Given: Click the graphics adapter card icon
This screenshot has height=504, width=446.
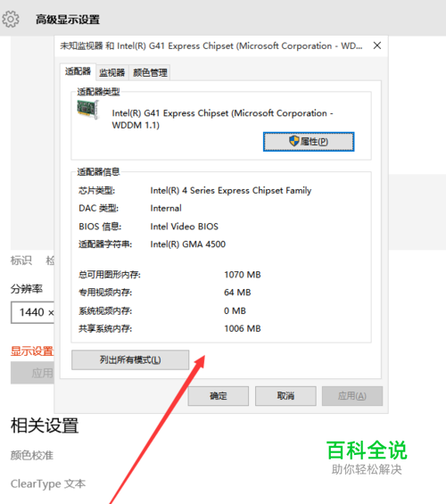Looking at the screenshot, I should (x=87, y=110).
